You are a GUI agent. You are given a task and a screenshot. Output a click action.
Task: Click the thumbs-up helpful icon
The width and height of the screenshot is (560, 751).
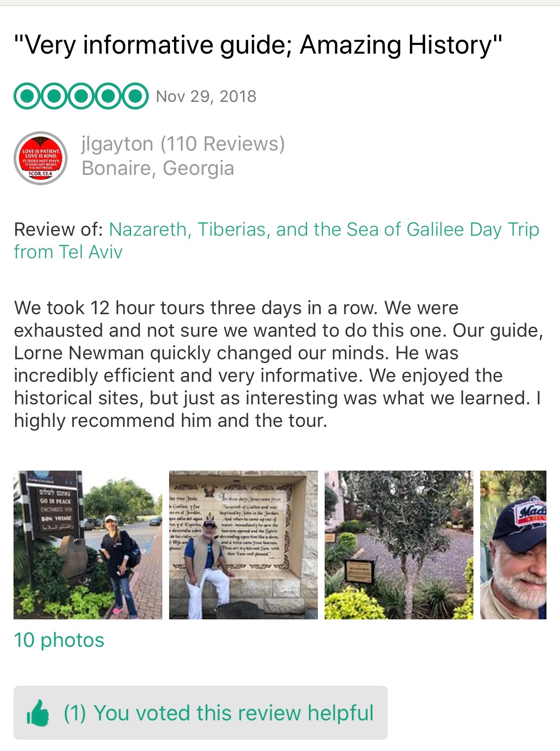point(38,713)
